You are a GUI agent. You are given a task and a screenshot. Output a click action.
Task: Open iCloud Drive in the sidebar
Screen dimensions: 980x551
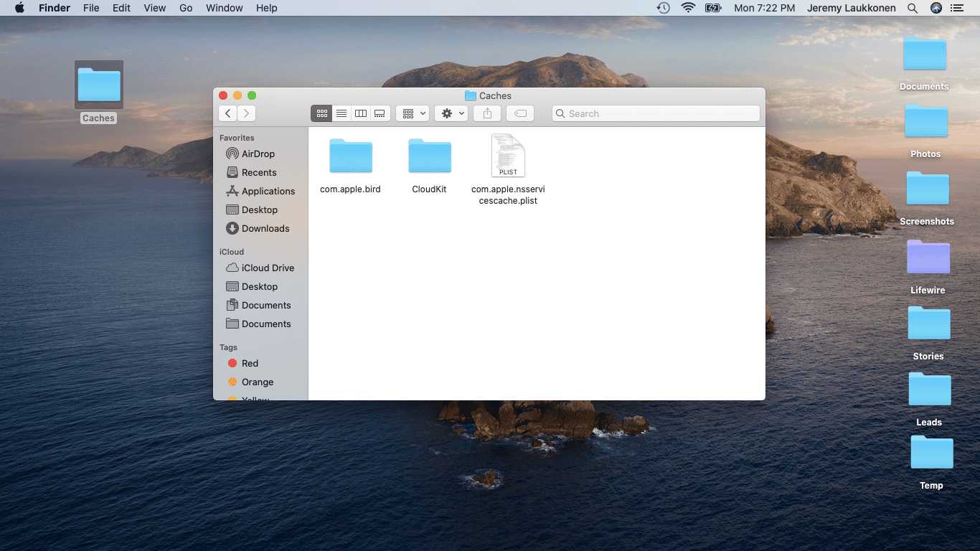click(268, 268)
